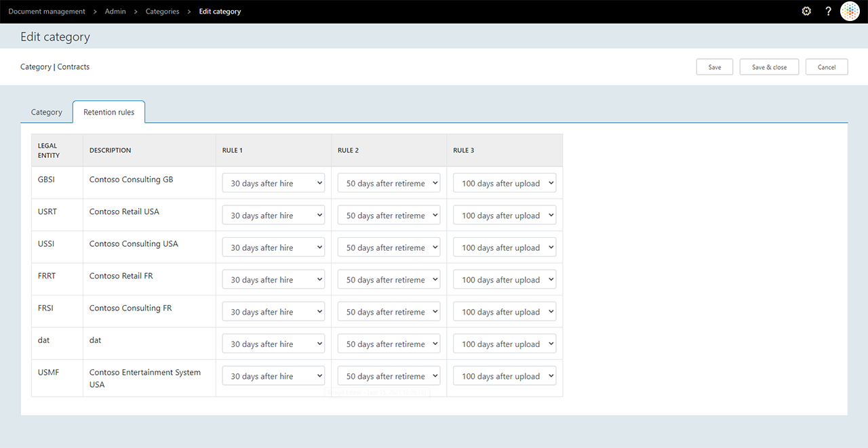Open Rule 2 dropdown for USMF
868x448 pixels.
point(389,376)
